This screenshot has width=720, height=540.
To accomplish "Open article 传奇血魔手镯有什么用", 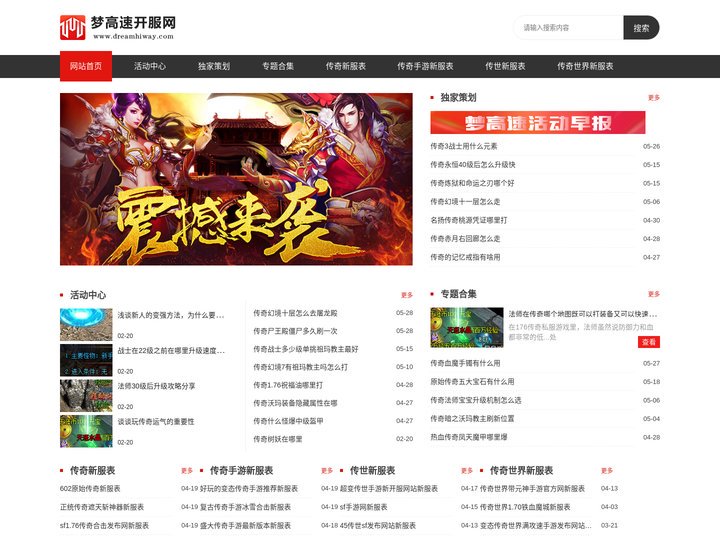I will [x=465, y=363].
